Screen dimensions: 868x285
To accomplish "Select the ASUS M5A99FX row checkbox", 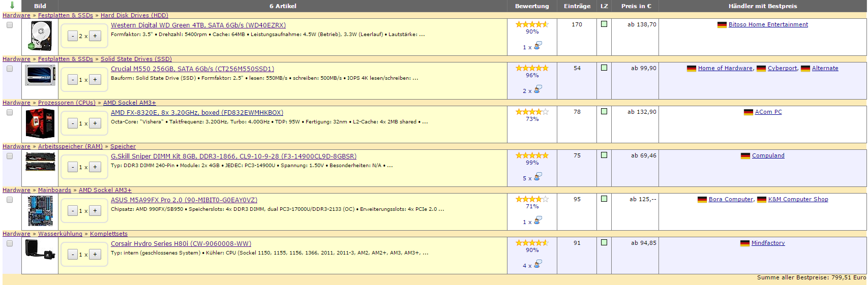I will click(x=10, y=200).
